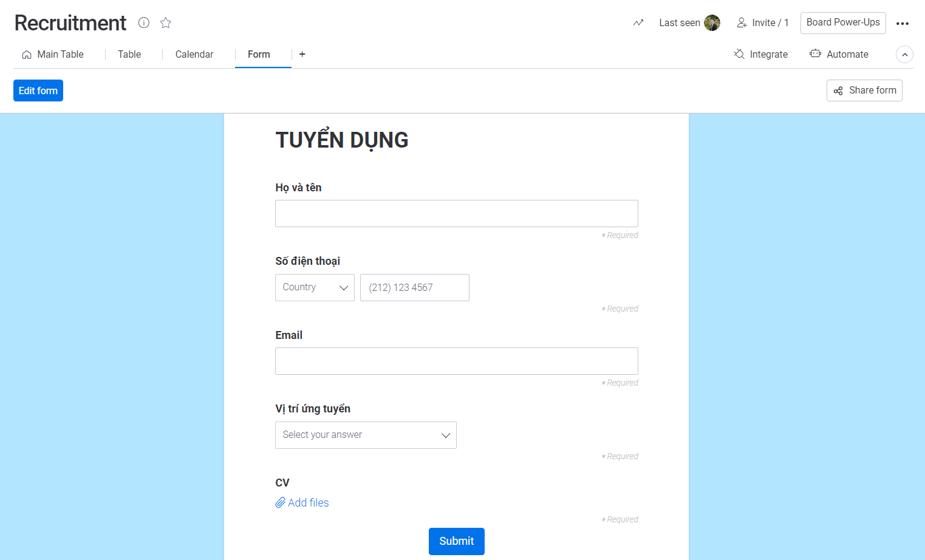
Task: Open the Country code selector
Action: click(x=315, y=287)
